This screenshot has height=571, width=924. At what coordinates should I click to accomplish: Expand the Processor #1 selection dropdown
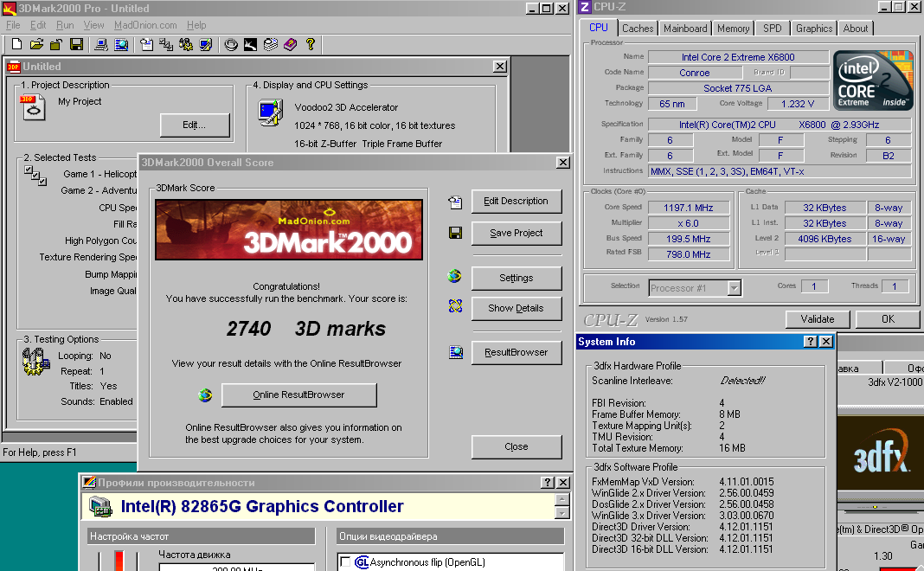[734, 287]
